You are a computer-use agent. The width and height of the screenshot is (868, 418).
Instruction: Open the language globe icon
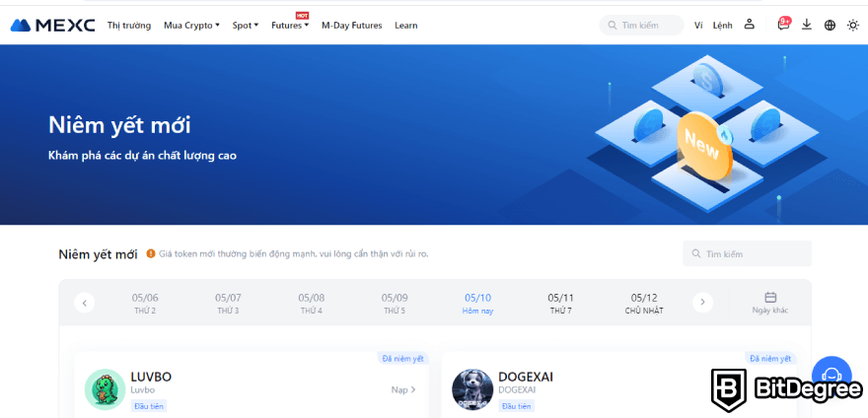pyautogui.click(x=830, y=25)
